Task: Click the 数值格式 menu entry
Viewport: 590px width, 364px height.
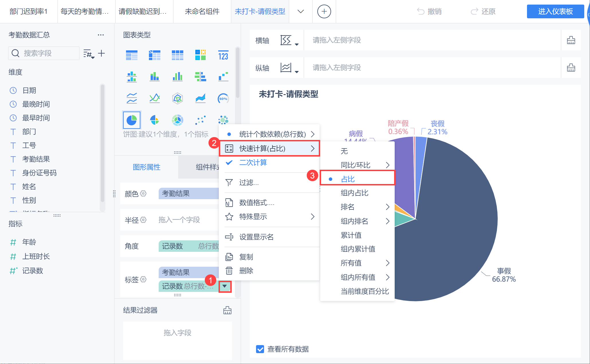Action: (x=257, y=203)
